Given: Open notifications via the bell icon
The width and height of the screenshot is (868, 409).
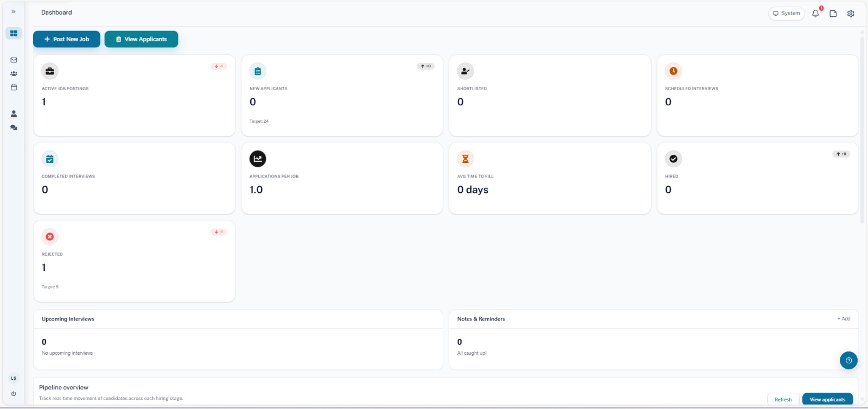Looking at the screenshot, I should pyautogui.click(x=815, y=13).
